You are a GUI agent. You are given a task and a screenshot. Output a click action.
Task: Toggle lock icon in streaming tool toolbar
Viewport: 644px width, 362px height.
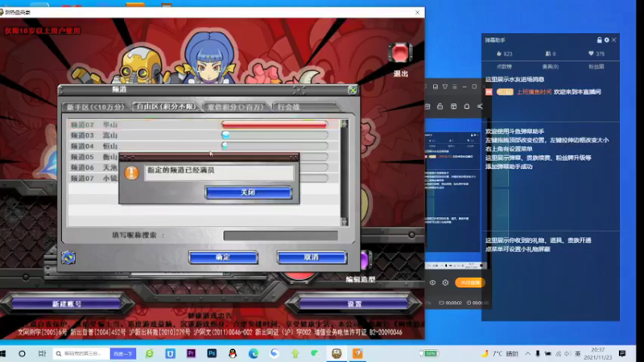(x=440, y=106)
